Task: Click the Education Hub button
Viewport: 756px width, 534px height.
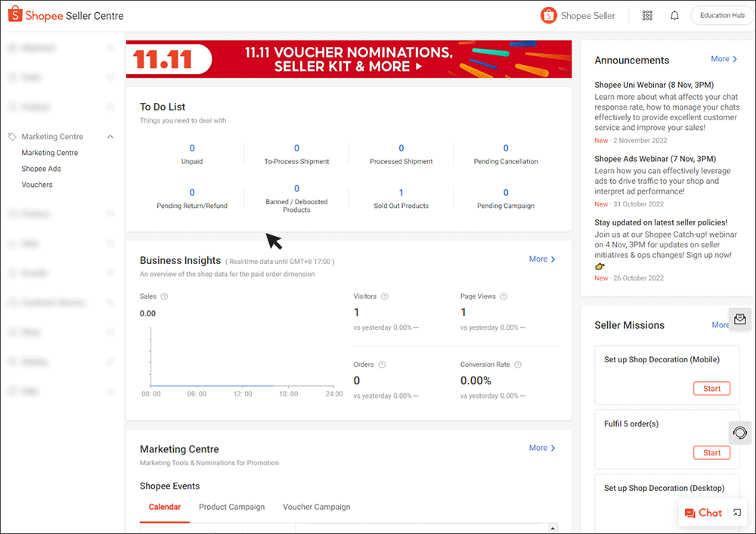Action: click(721, 16)
